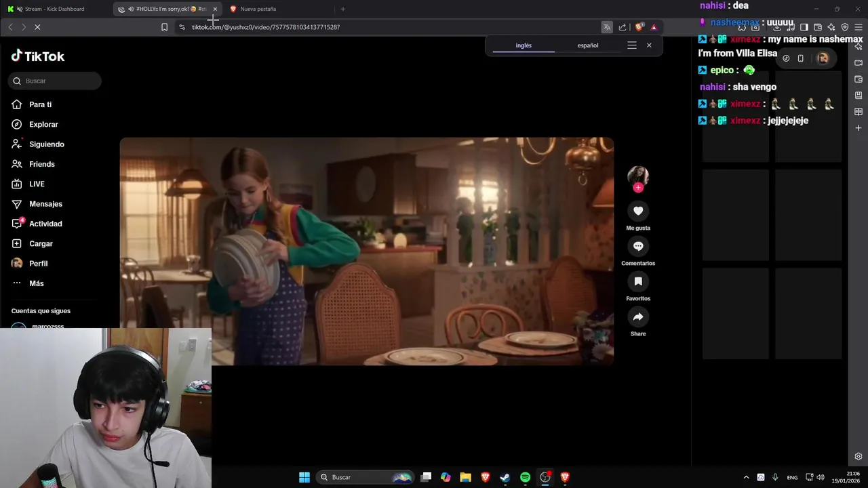Screen dimensions: 868x488
Task: Click 'Cuentas que sigues' heading
Action: point(41,311)
